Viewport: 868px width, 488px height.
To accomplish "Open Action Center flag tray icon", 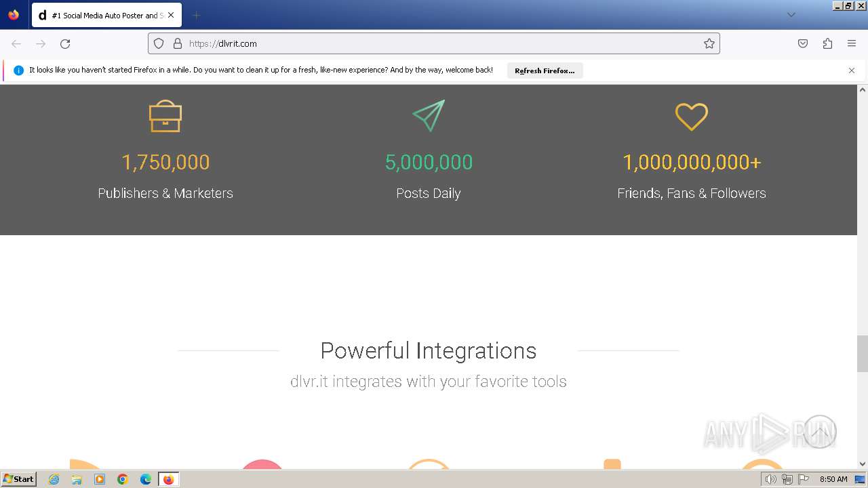I will click(x=803, y=479).
